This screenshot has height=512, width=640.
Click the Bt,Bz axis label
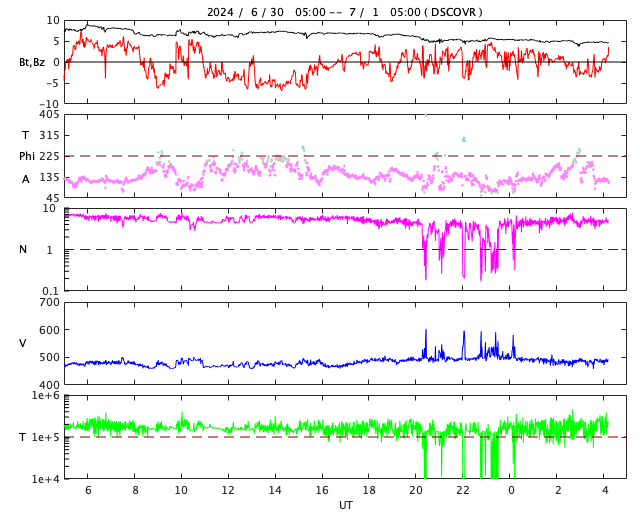click(x=32, y=62)
